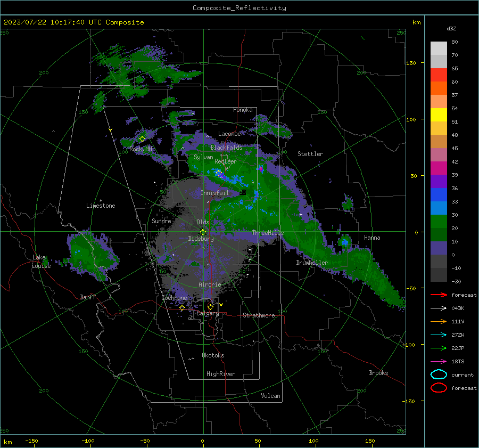
Task: Click the Blackfalds city label
Action: click(x=226, y=148)
